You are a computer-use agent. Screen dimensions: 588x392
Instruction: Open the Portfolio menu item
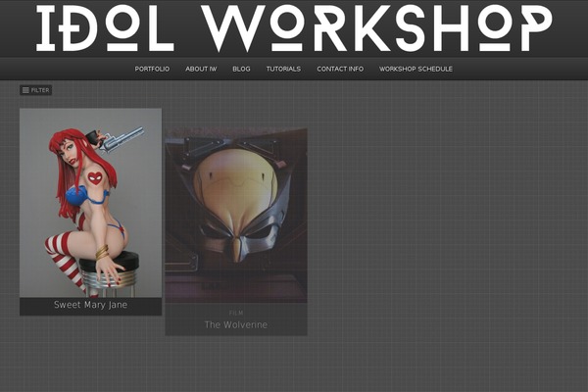coord(152,69)
